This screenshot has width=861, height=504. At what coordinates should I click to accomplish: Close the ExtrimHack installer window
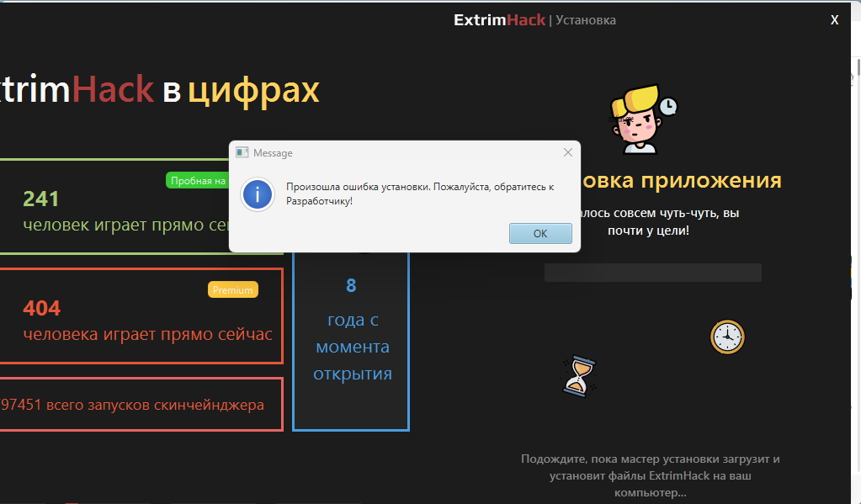coord(834,20)
